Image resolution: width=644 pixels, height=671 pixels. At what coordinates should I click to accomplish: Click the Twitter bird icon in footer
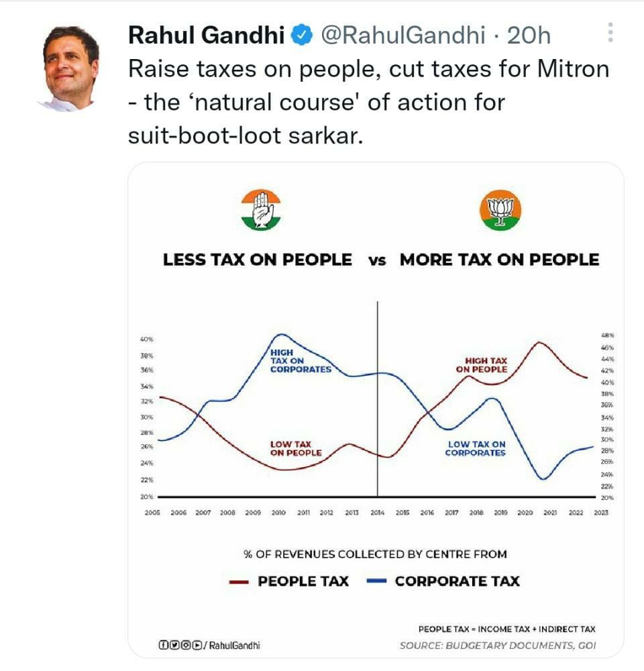click(174, 644)
